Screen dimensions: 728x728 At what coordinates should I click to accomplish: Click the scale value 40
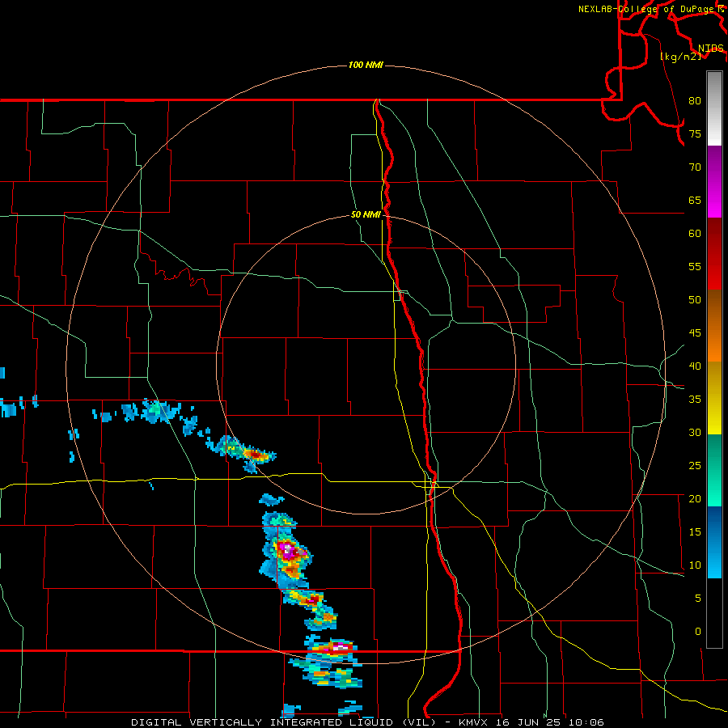695,366
